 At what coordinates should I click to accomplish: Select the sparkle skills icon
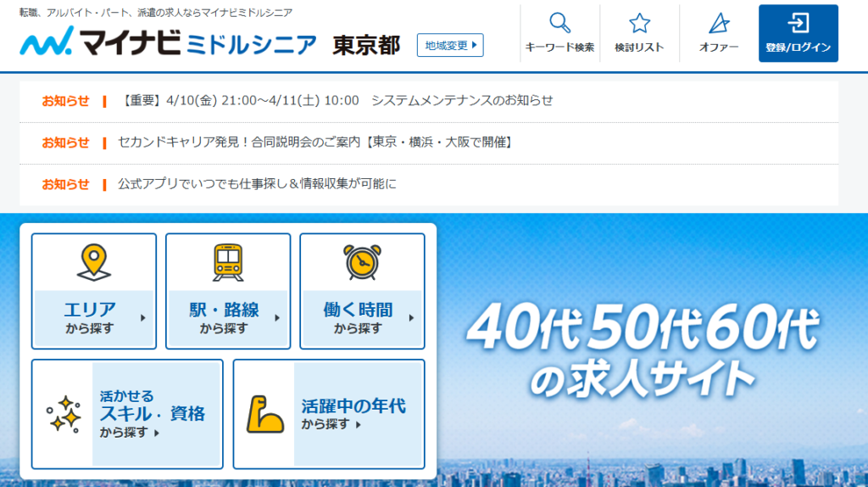[x=64, y=414]
